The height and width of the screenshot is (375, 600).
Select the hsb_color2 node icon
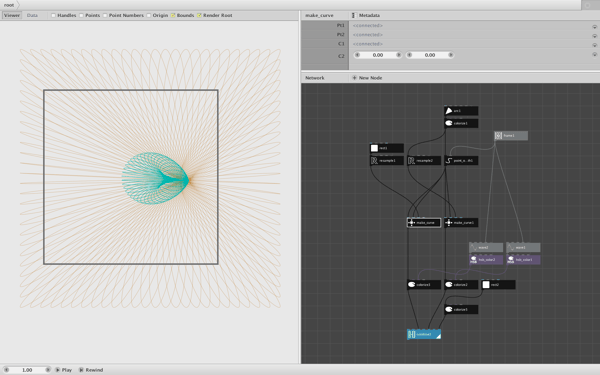click(x=474, y=260)
